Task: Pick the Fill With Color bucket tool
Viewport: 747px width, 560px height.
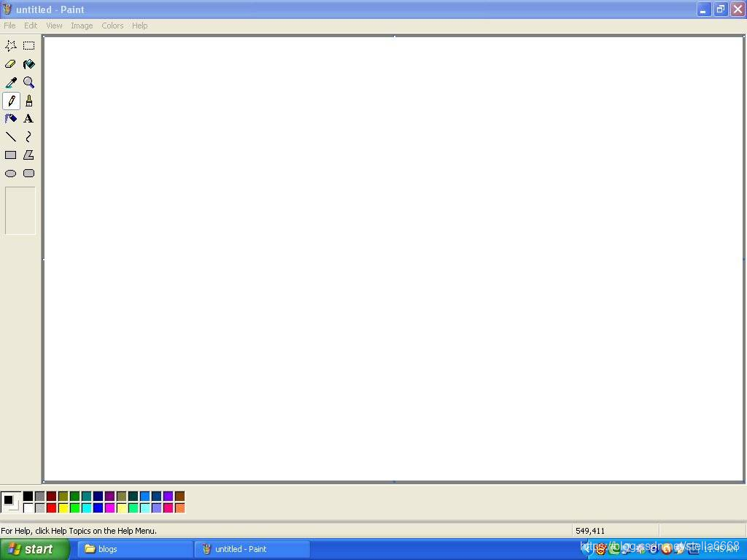Action: pyautogui.click(x=28, y=64)
